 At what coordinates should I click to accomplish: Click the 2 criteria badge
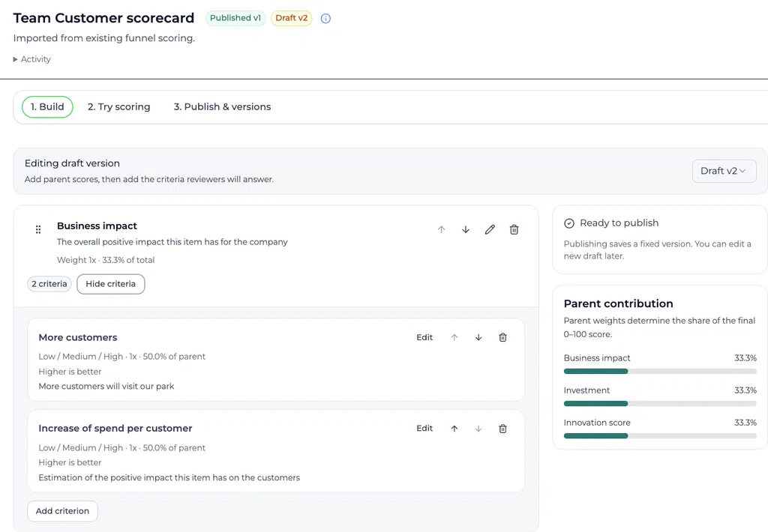[49, 284]
